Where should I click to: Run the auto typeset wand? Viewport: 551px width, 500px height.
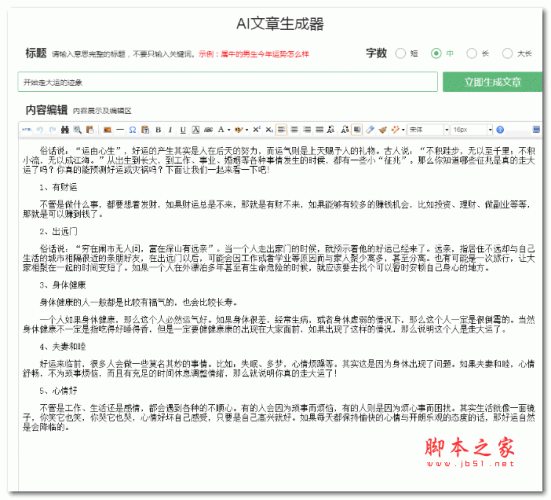(395, 130)
